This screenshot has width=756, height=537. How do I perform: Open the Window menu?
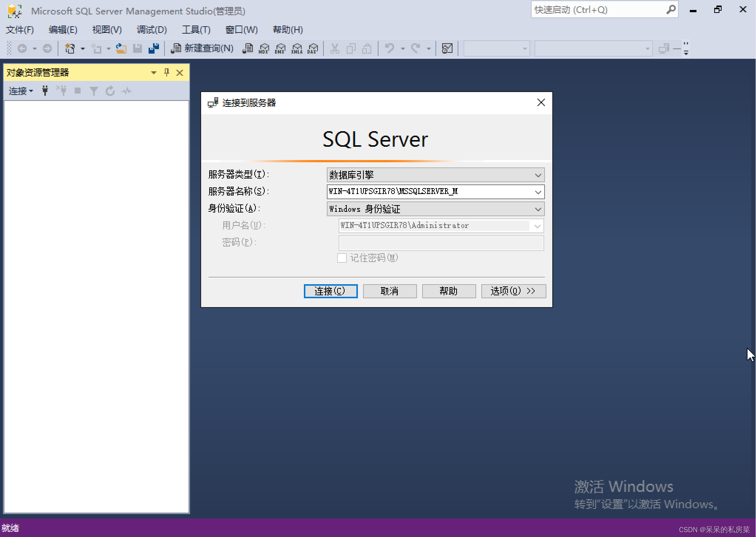pos(241,30)
